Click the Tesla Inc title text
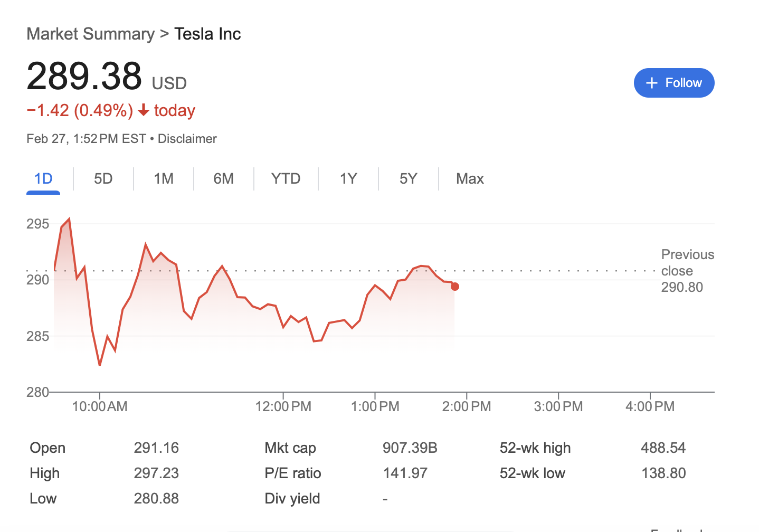This screenshot has height=532, width=759. tap(207, 34)
